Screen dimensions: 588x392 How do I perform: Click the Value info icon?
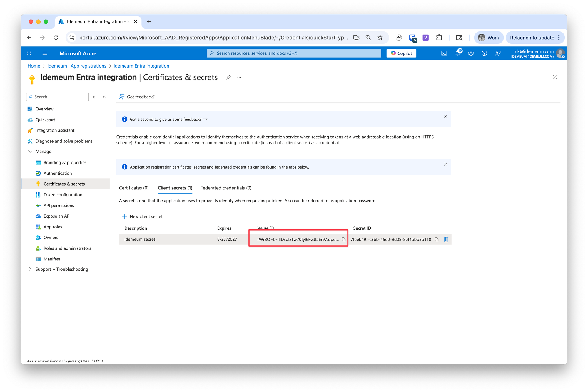click(272, 228)
